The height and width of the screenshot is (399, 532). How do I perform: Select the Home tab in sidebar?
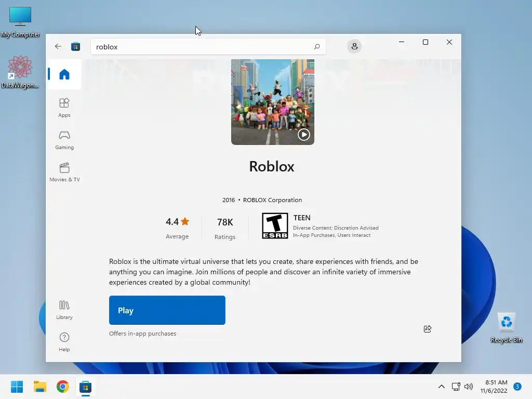click(x=64, y=74)
